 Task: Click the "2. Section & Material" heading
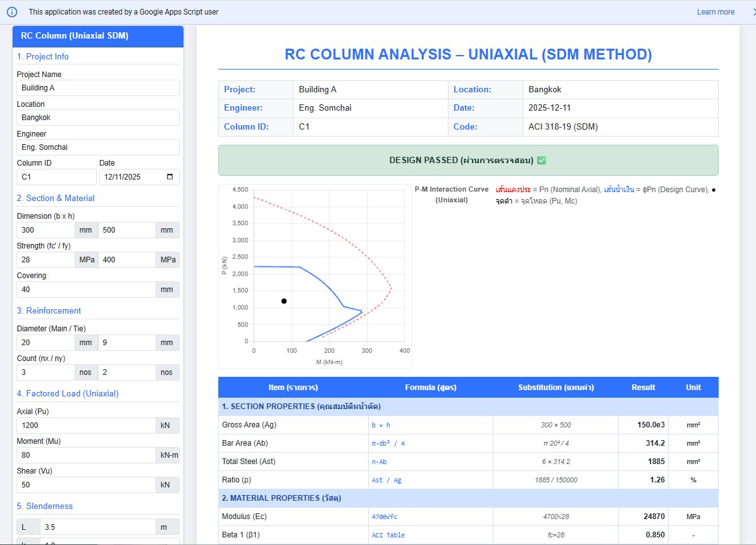coord(56,198)
